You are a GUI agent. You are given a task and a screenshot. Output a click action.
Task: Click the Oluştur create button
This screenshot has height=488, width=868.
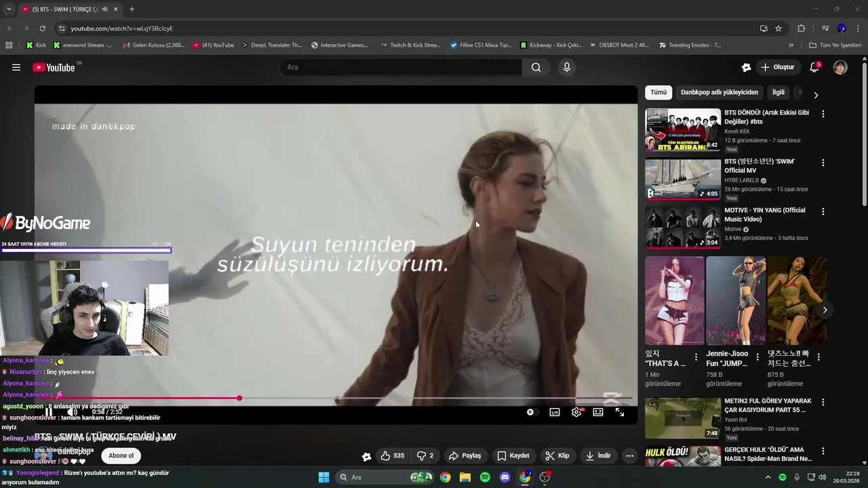[778, 67]
